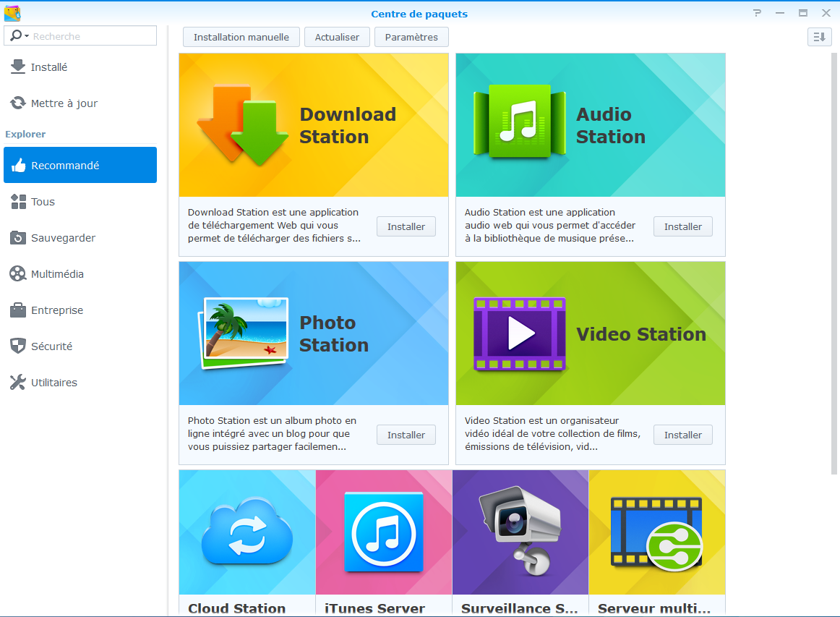Click the Photo Station beach picture icon
Screen dimensions: 840x617
[x=242, y=333]
